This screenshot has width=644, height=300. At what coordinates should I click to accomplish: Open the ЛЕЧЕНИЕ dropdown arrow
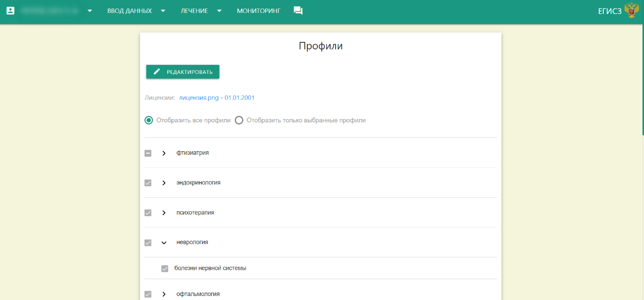219,10
